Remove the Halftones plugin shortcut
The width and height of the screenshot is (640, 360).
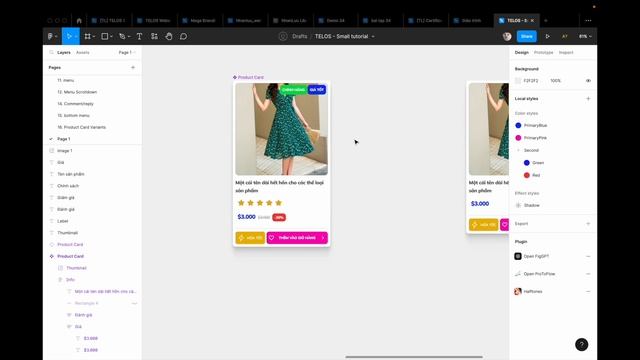(588, 291)
